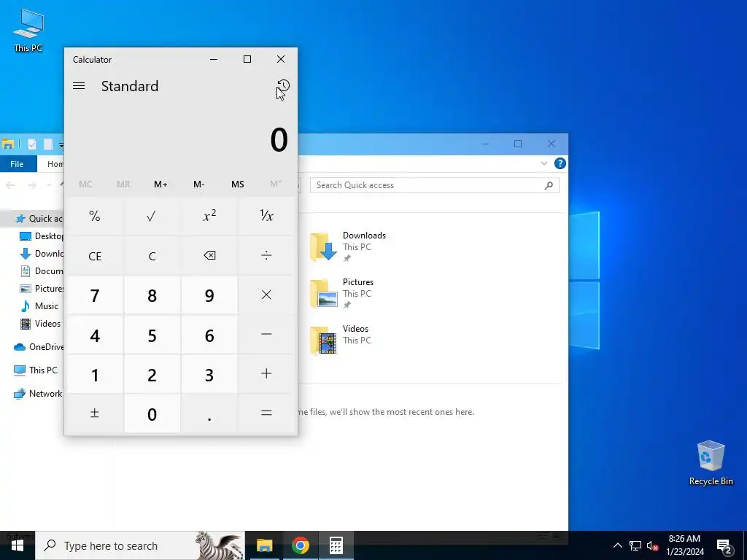The image size is (747, 560).
Task: Click the decimal point key
Action: click(209, 413)
